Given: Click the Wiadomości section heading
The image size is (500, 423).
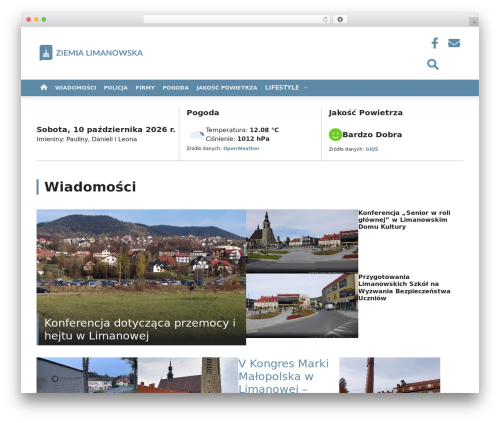Looking at the screenshot, I should click(90, 187).
